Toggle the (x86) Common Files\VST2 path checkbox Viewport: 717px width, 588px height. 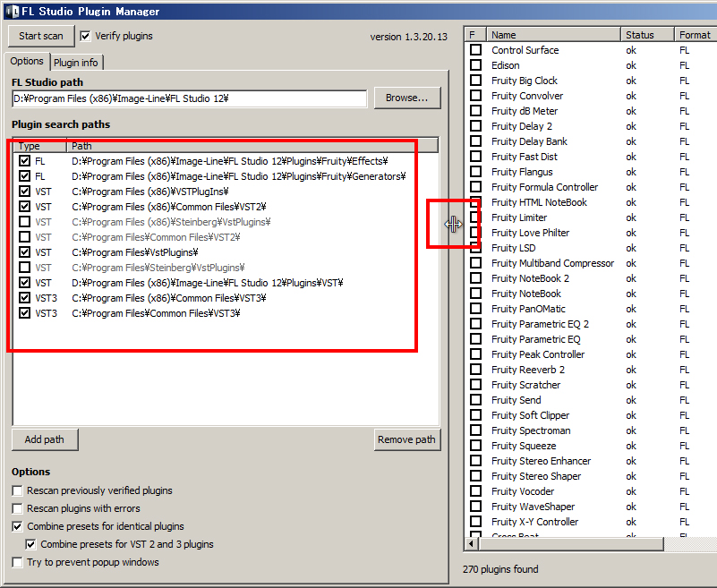click(x=25, y=207)
